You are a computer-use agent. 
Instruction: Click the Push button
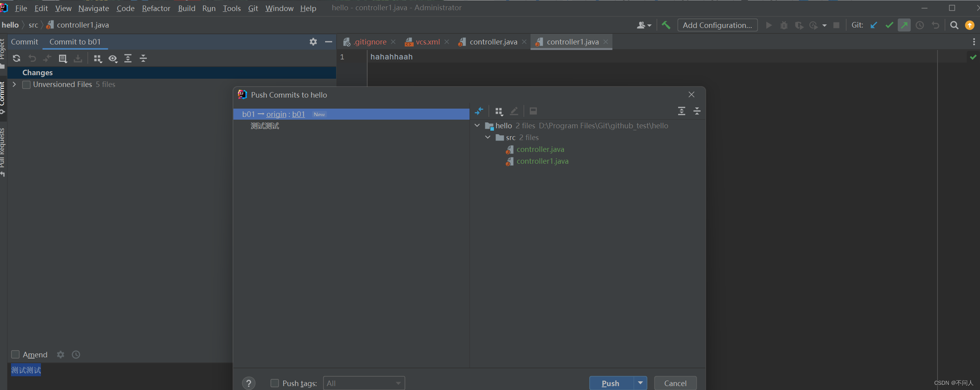point(611,383)
